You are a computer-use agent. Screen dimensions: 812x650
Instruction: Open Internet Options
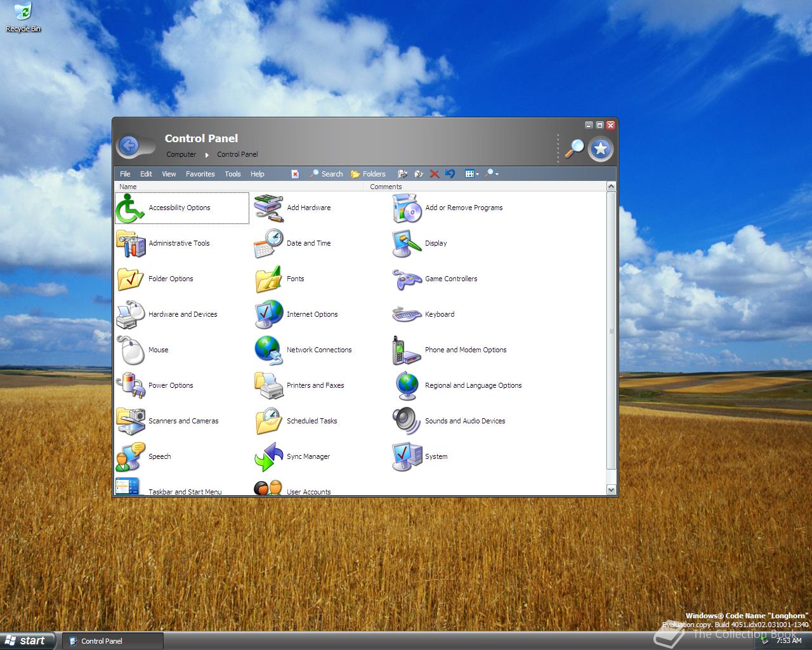click(296, 314)
